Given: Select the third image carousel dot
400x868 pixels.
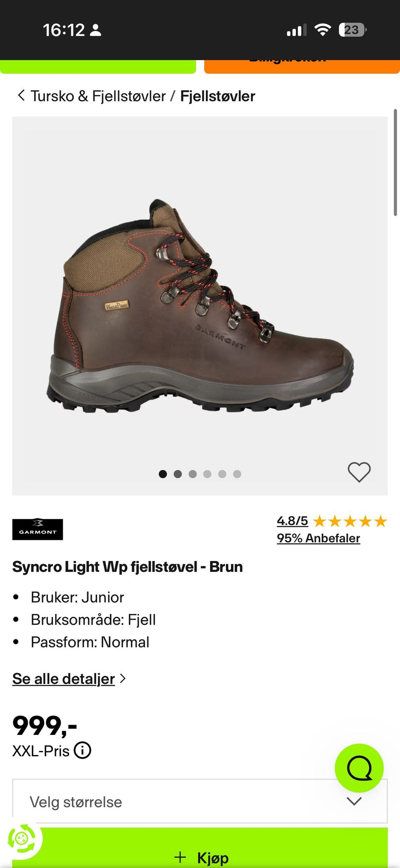Looking at the screenshot, I should 192,474.
